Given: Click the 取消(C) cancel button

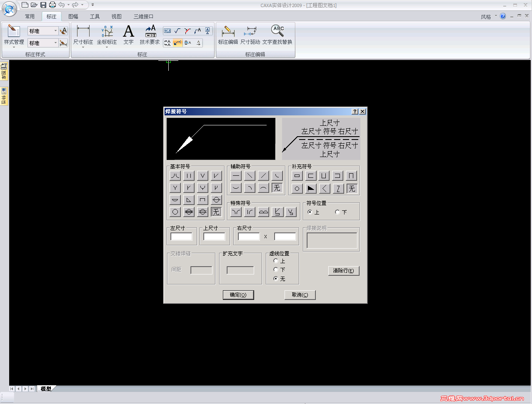Looking at the screenshot, I should tap(300, 295).
